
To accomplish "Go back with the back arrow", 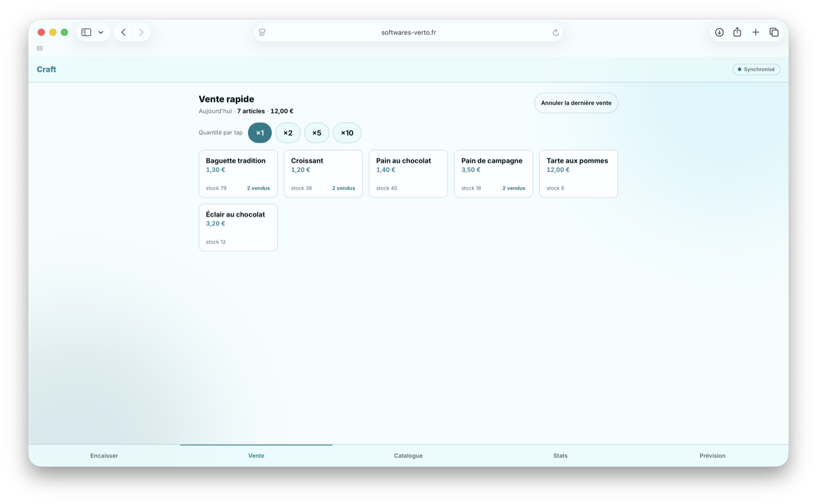I will pyautogui.click(x=124, y=33).
